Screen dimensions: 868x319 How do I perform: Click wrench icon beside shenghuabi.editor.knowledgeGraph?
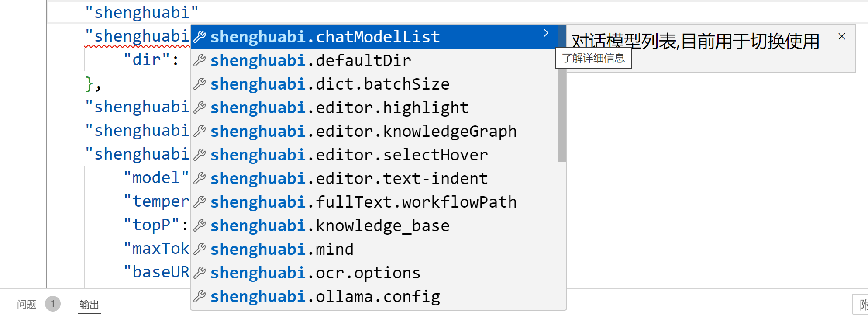point(200,131)
